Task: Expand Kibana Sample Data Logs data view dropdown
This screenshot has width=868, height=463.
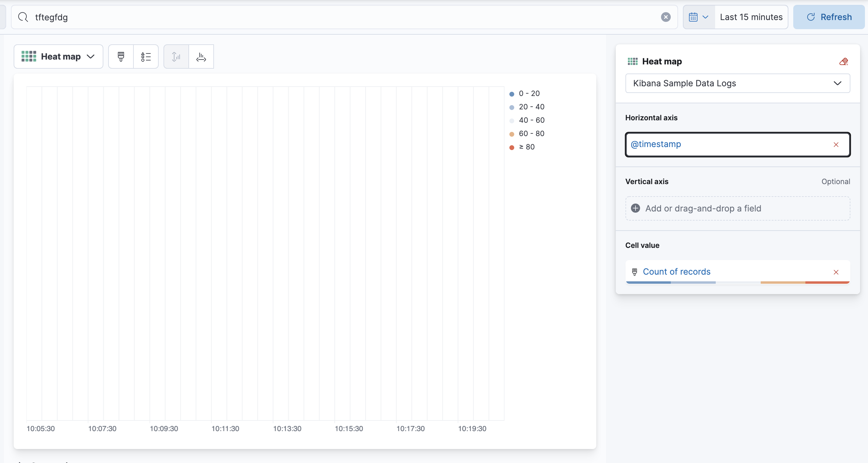Action: 737,84
